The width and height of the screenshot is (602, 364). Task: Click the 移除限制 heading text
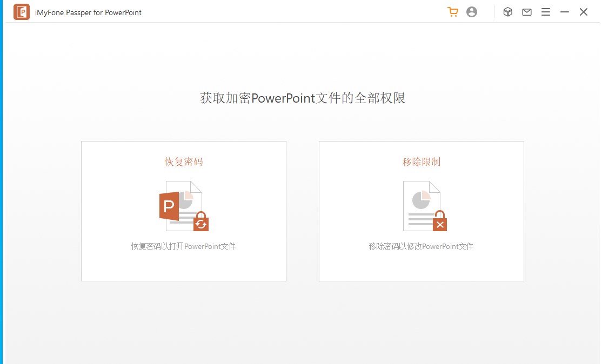point(421,161)
